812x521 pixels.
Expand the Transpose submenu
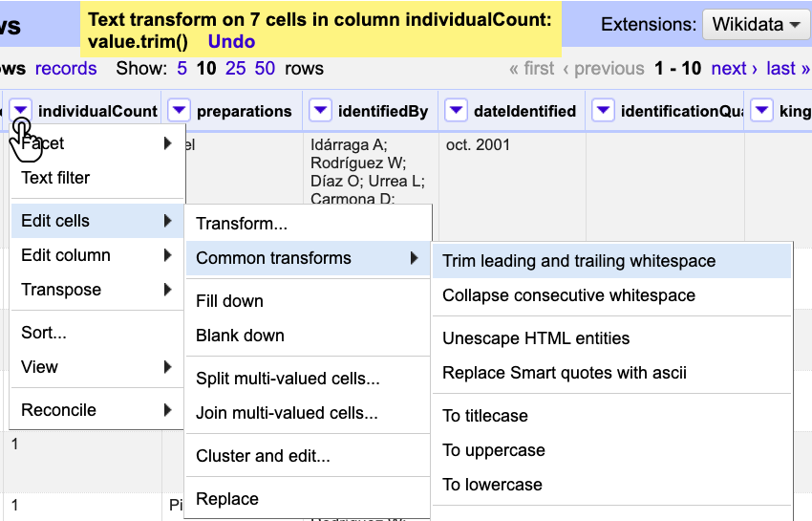[96, 290]
